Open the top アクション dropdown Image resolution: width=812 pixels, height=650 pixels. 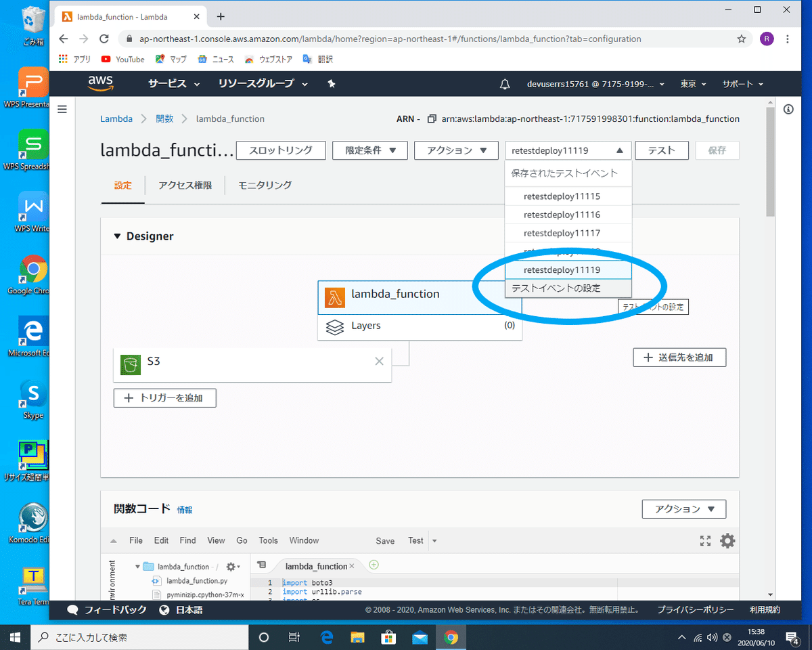456,150
